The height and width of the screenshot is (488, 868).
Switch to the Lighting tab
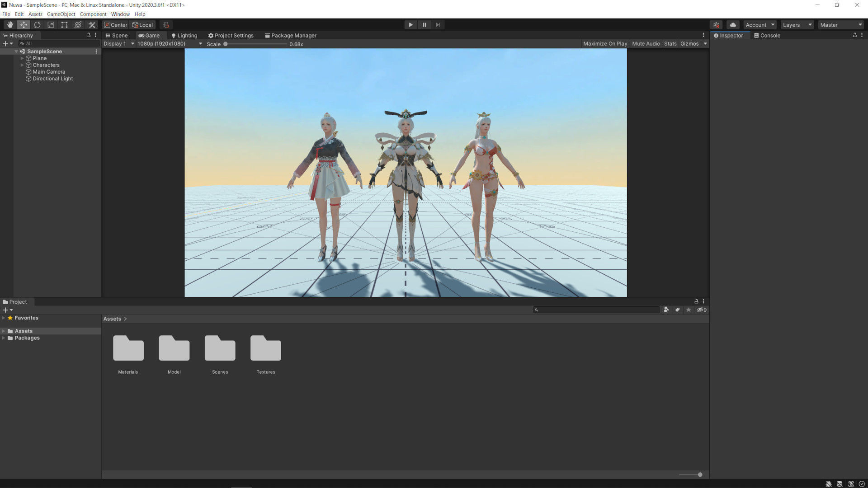[184, 35]
